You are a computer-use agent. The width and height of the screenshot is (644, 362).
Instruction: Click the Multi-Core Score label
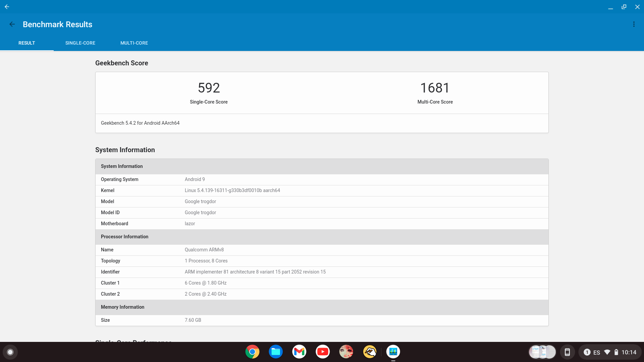pyautogui.click(x=435, y=102)
